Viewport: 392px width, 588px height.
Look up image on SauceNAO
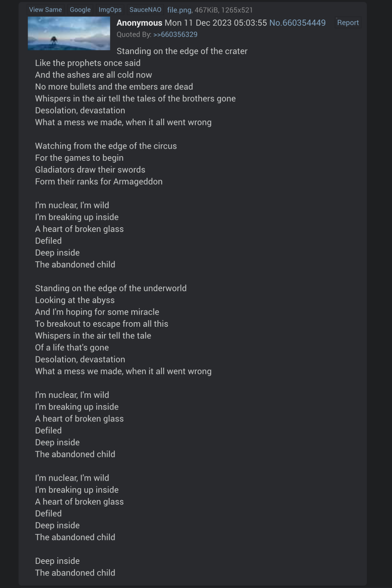[145, 10]
